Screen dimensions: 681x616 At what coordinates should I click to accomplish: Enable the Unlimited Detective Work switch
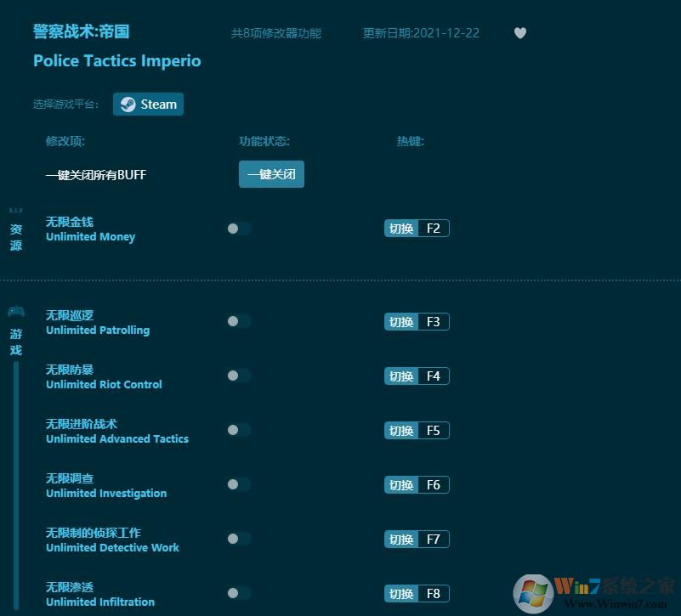(238, 539)
